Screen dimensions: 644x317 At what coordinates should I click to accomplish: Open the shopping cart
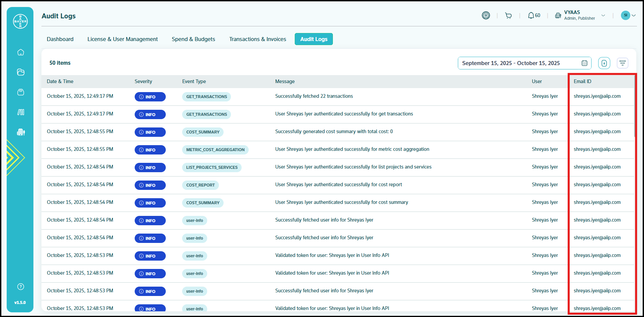[x=508, y=16]
